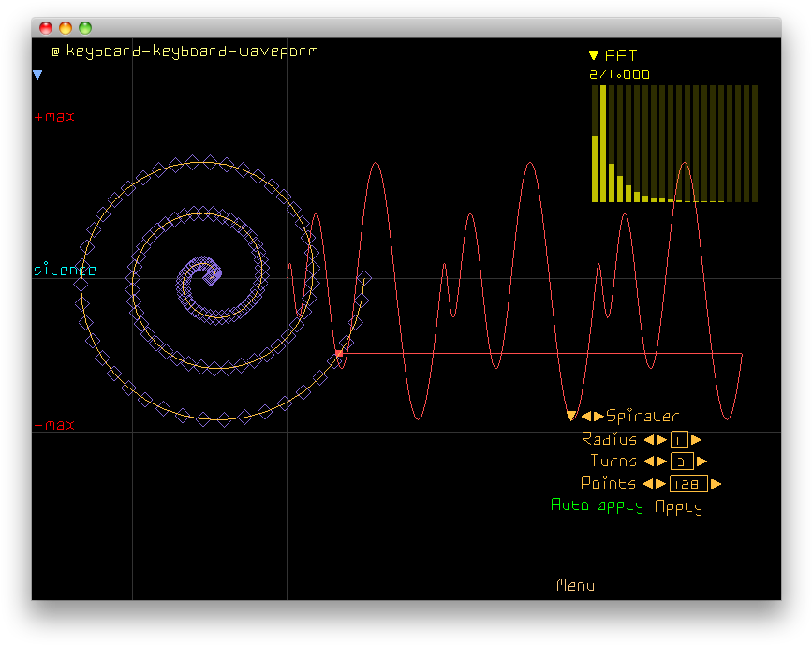812x645 pixels.
Task: Click the blue triangle below the title
Action: pos(37,75)
